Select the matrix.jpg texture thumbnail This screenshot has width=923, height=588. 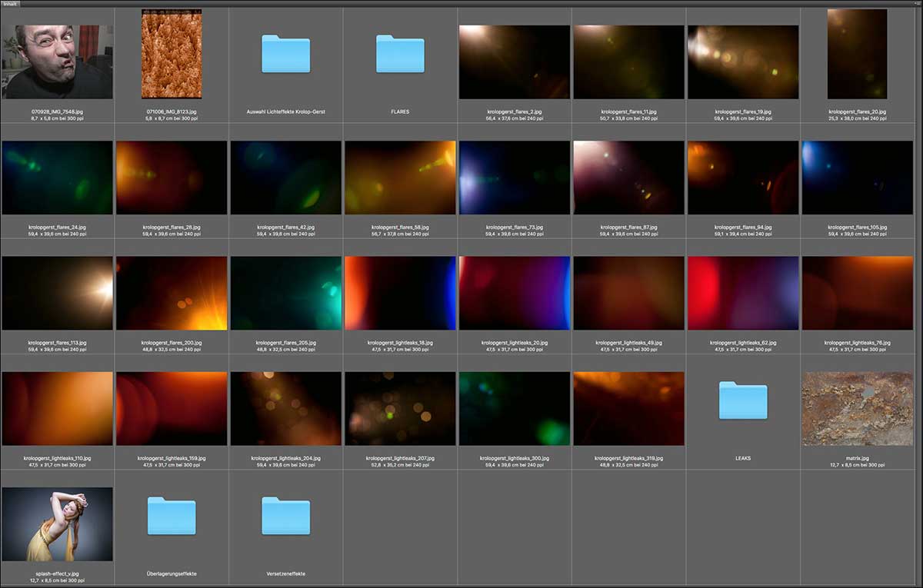[857, 408]
